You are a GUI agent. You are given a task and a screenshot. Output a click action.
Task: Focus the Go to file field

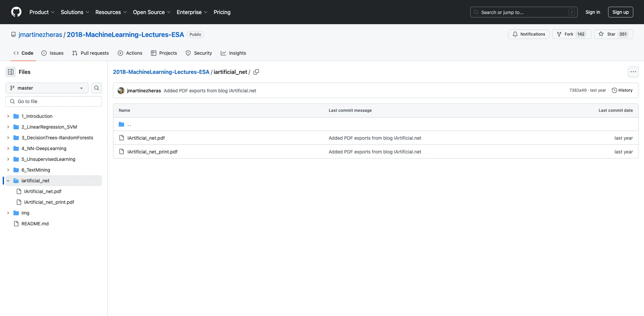(x=54, y=101)
